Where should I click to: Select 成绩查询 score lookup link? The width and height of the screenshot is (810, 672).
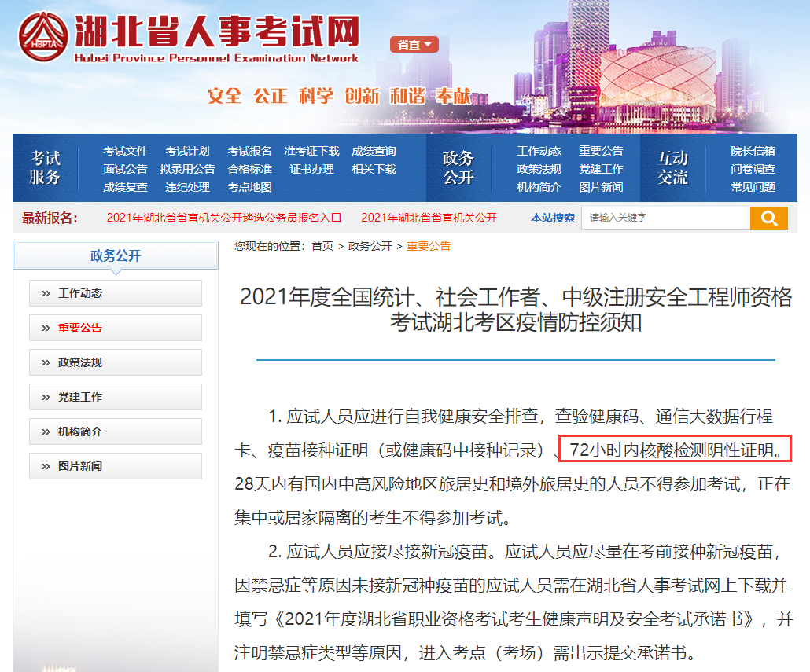coord(374,151)
